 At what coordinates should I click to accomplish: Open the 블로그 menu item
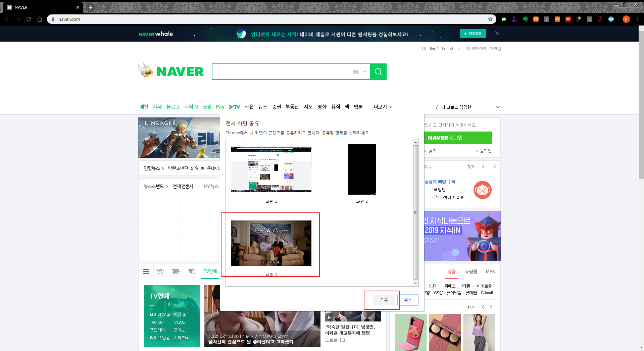pyautogui.click(x=173, y=107)
